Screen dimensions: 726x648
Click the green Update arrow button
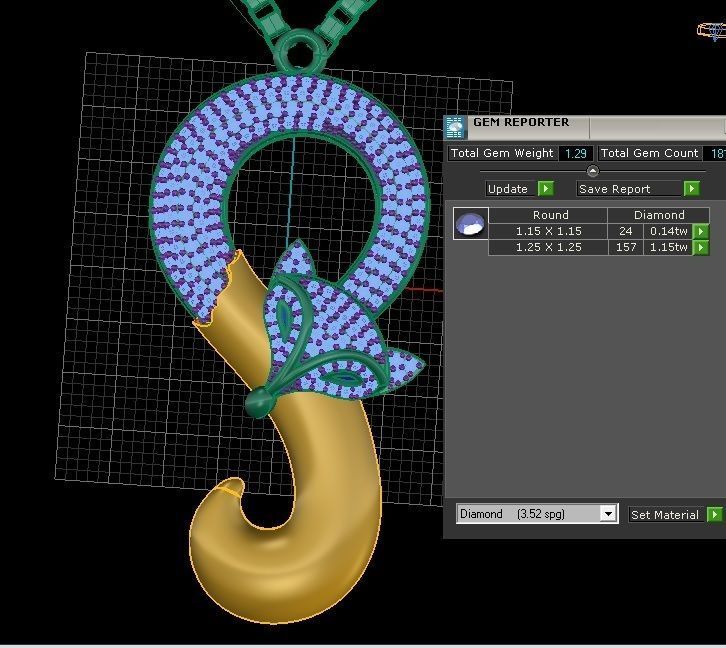(x=545, y=189)
